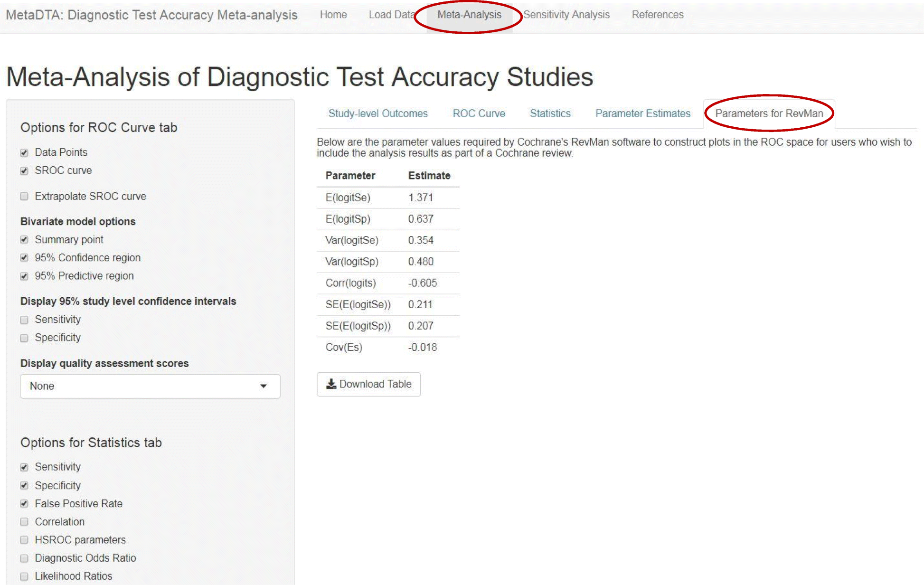This screenshot has width=924, height=585.
Task: Click the estimate value 0.207
Action: tap(421, 326)
